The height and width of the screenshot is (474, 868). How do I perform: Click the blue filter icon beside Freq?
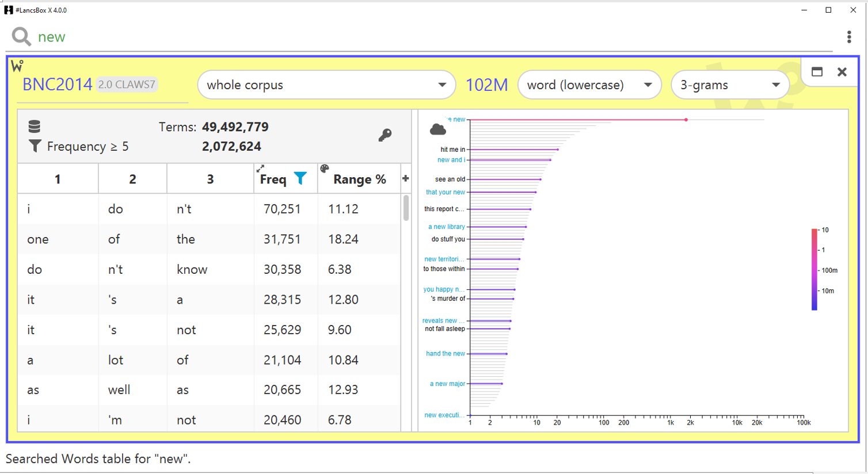tap(300, 179)
